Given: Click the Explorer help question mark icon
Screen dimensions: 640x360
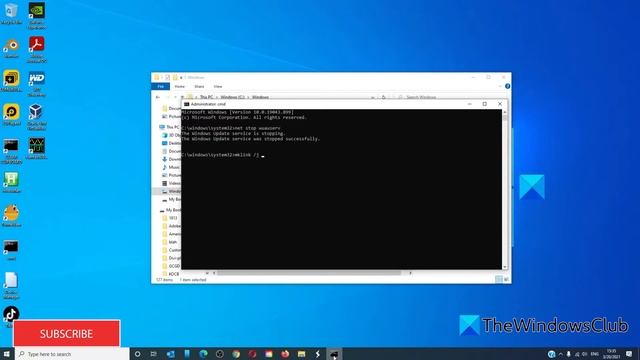Looking at the screenshot, I should [507, 86].
